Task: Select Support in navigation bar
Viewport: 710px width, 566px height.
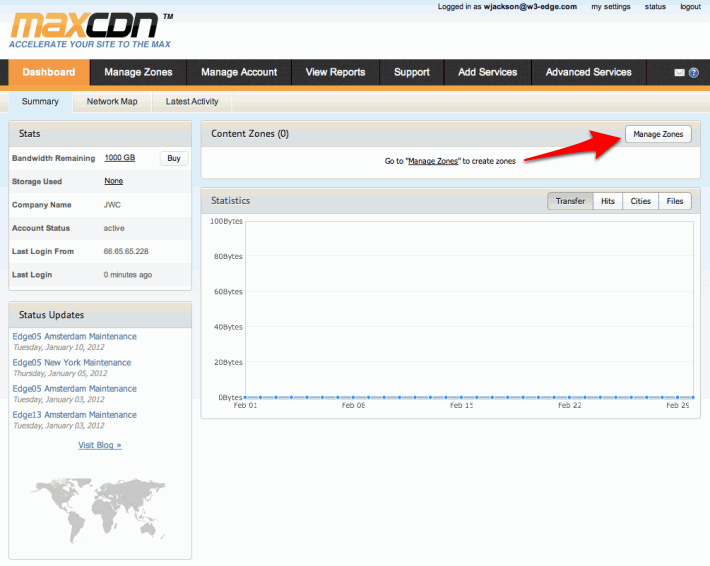Action: (412, 72)
